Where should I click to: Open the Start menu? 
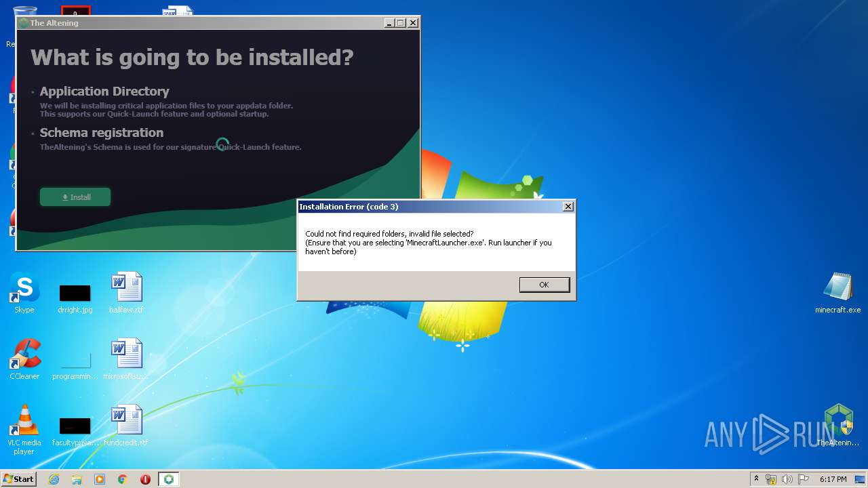click(18, 479)
